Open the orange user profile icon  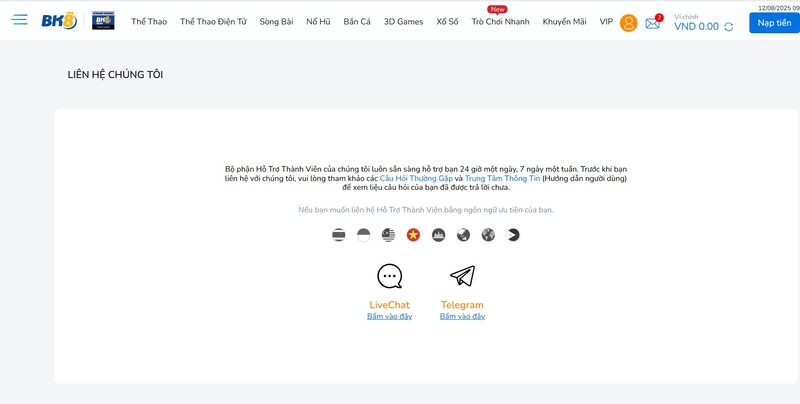(x=629, y=23)
